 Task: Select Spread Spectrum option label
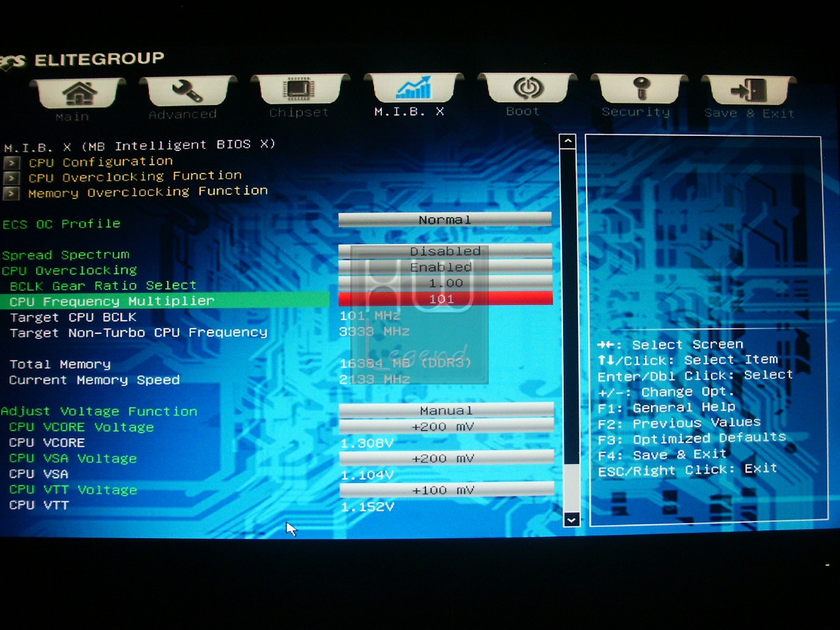66,255
